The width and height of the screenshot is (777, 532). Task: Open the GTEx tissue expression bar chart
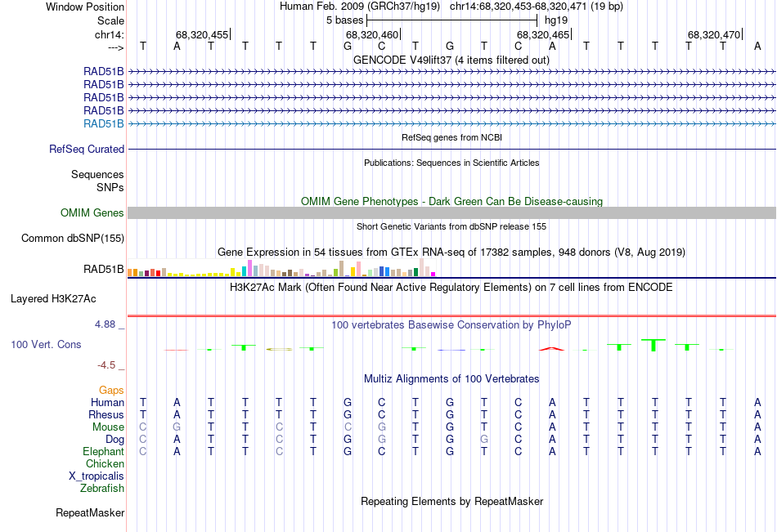281,267
